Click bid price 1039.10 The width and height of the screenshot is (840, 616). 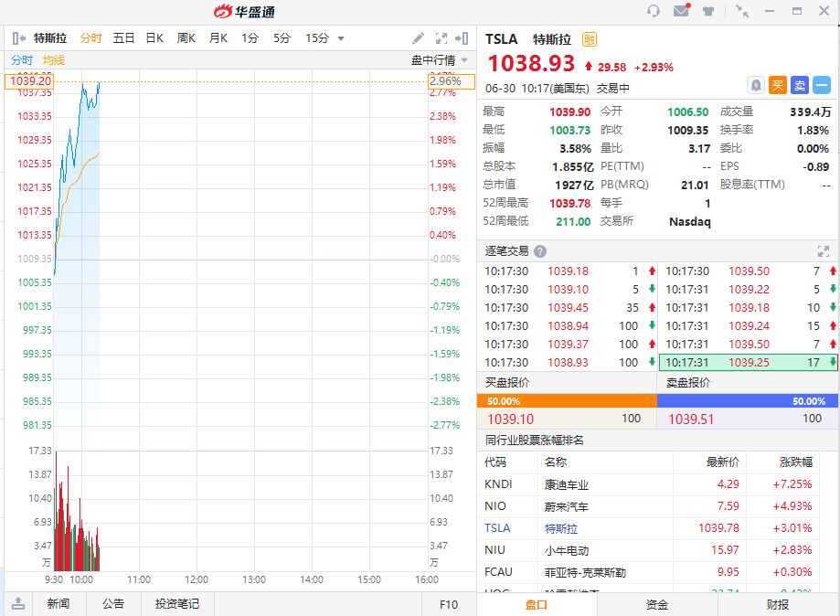pos(511,419)
